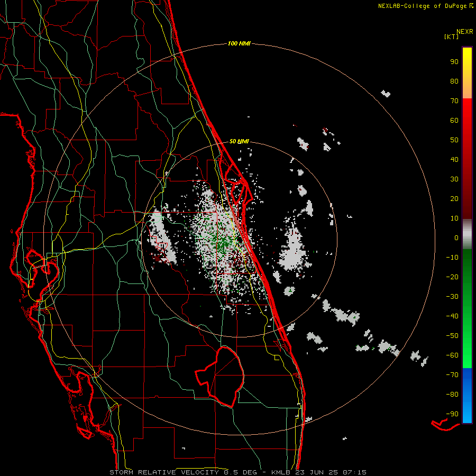This screenshot has width=476, height=476.
Task: Click the STORM RELATIVE VELOCITY caption text
Action: click(x=164, y=472)
